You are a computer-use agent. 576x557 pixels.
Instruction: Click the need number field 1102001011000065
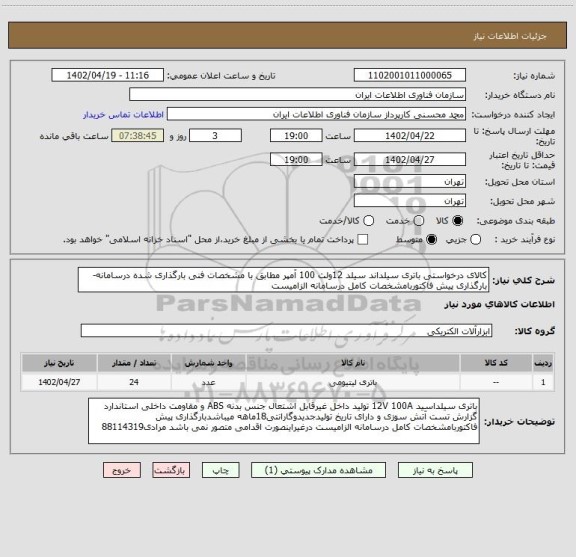coord(410,75)
